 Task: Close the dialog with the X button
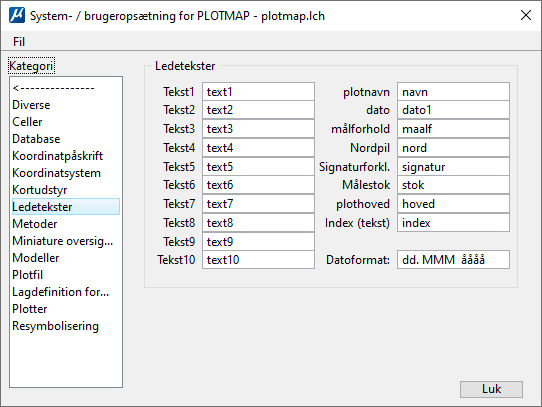pyautogui.click(x=526, y=15)
